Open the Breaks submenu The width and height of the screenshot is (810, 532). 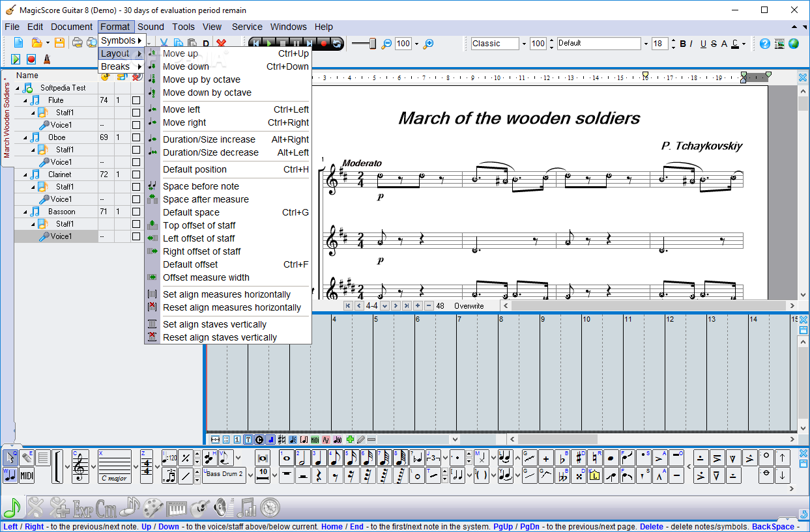[121, 66]
